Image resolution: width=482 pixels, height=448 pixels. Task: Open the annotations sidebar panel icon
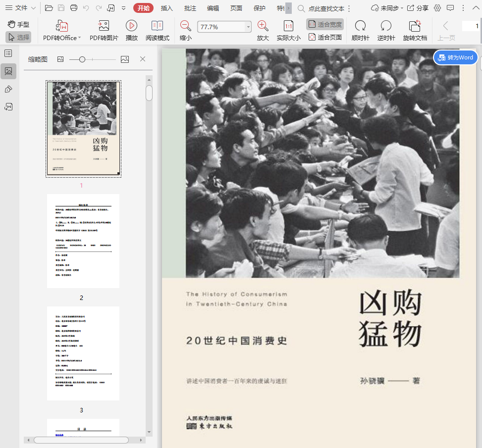(x=8, y=89)
